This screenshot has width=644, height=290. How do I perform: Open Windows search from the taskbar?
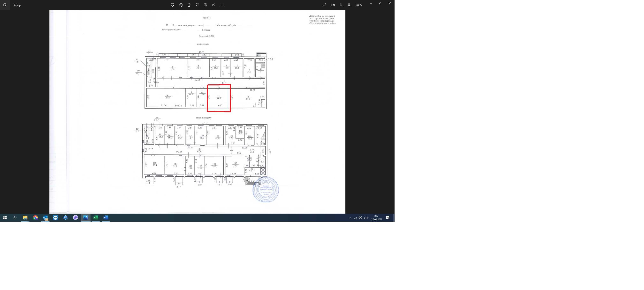pos(15,218)
